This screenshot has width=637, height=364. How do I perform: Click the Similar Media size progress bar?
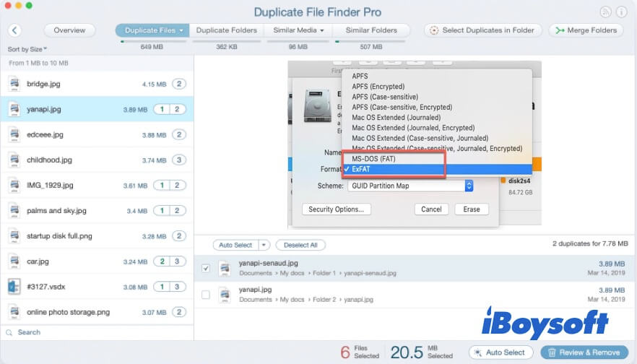[298, 42]
